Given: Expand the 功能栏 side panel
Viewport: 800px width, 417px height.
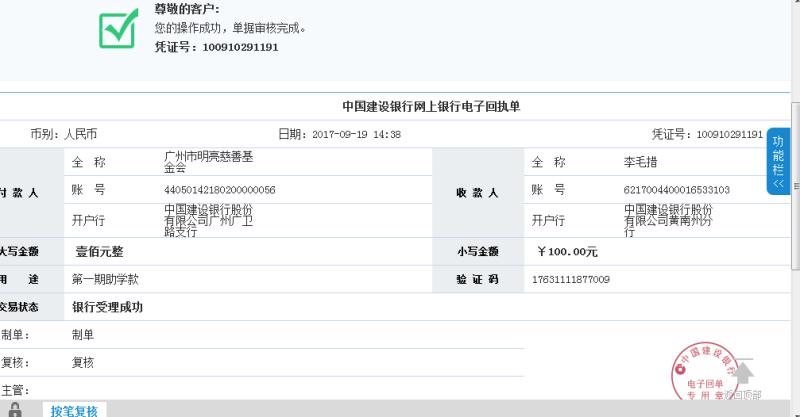Looking at the screenshot, I should [778, 161].
